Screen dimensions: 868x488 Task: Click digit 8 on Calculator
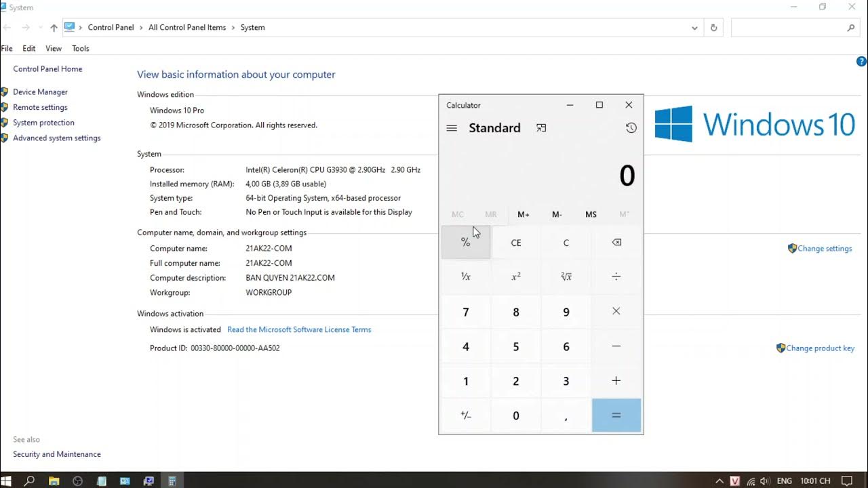[x=516, y=312]
